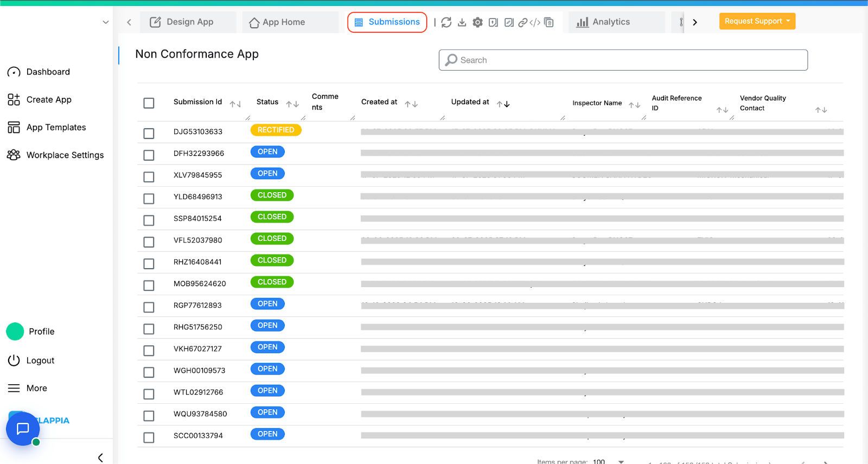Click the Profile label in sidebar
868x464 pixels.
[x=42, y=332]
